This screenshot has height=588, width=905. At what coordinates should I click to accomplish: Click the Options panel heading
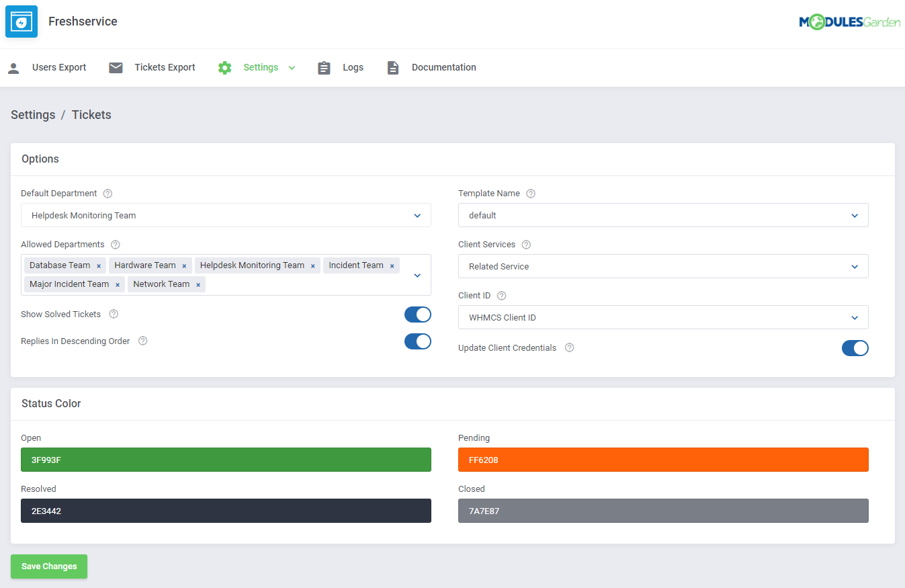40,159
